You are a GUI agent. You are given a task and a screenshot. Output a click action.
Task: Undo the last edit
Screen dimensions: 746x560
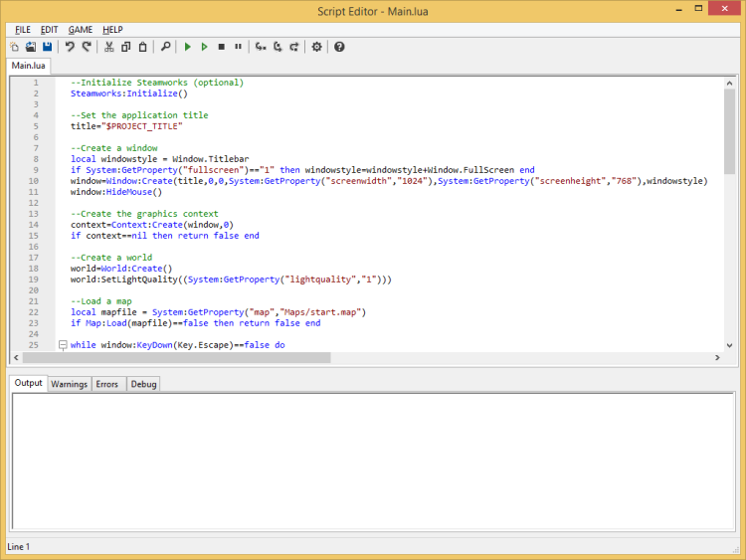pyautogui.click(x=70, y=47)
